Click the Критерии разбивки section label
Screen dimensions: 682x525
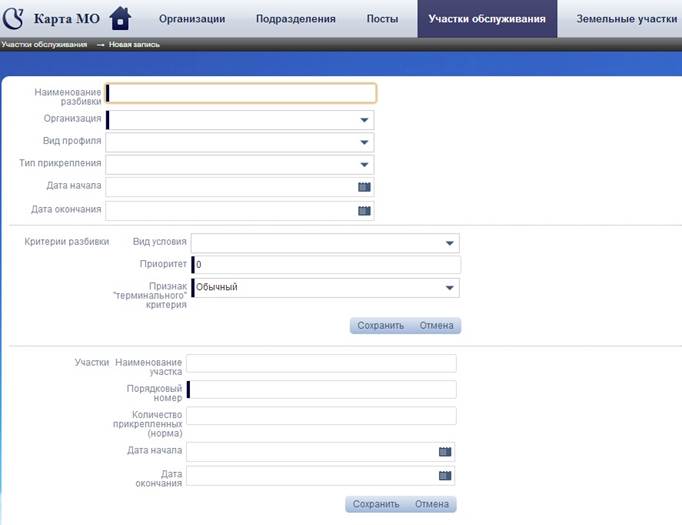coord(67,242)
